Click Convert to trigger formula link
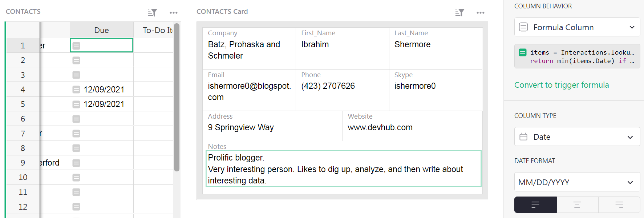The image size is (644, 218). click(x=562, y=85)
